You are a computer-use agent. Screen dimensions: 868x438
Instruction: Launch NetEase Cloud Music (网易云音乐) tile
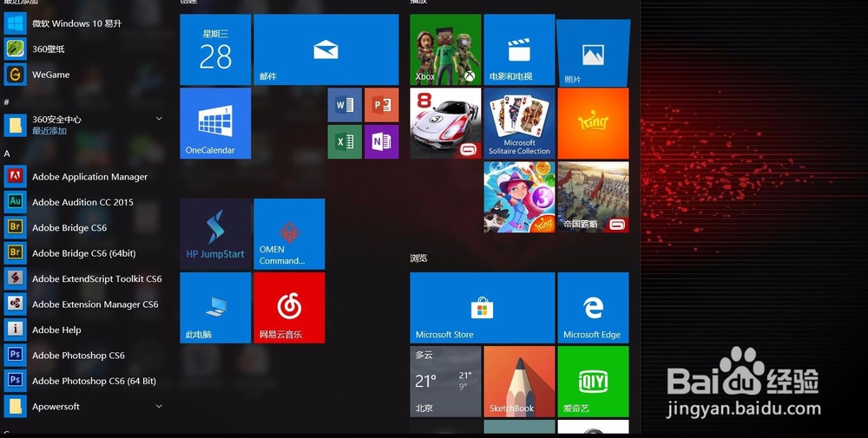coord(289,308)
